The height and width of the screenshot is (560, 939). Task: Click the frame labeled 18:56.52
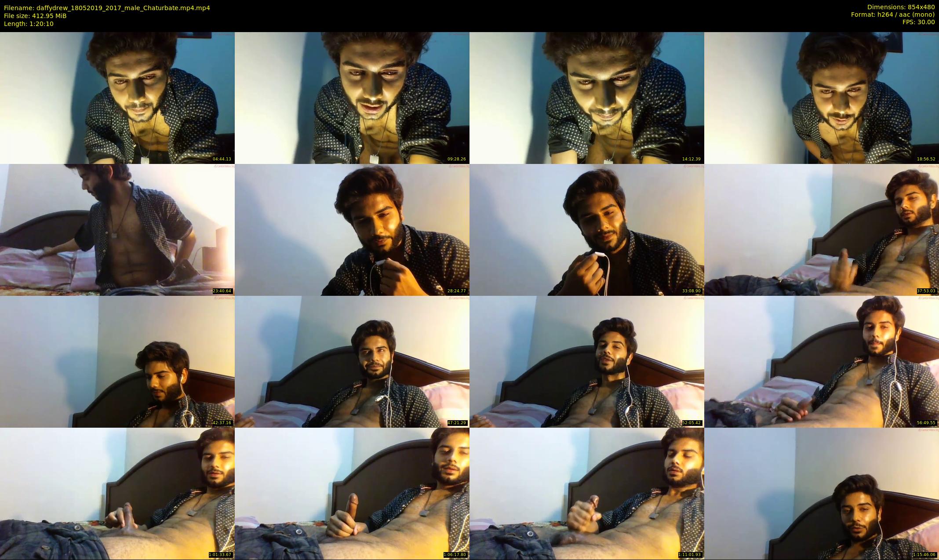pyautogui.click(x=822, y=98)
